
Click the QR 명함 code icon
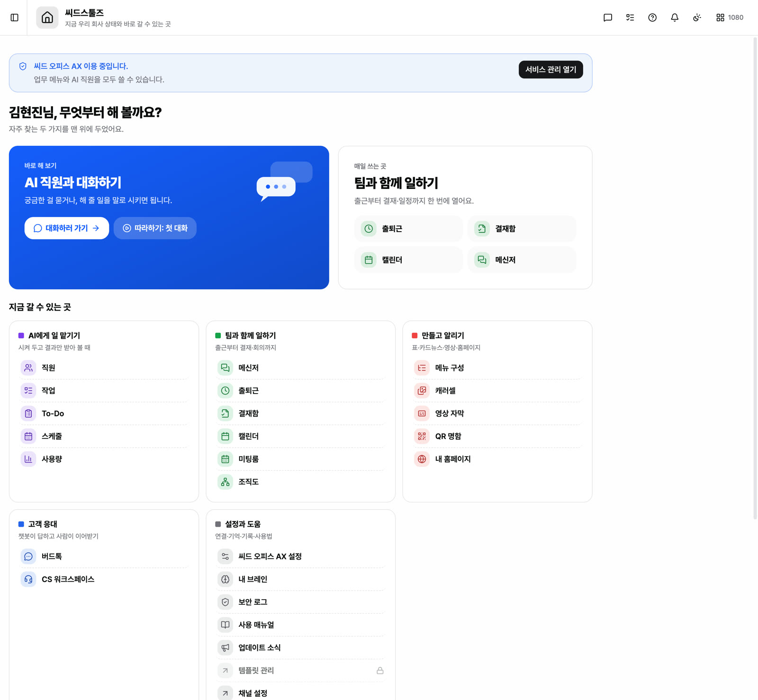click(x=422, y=436)
